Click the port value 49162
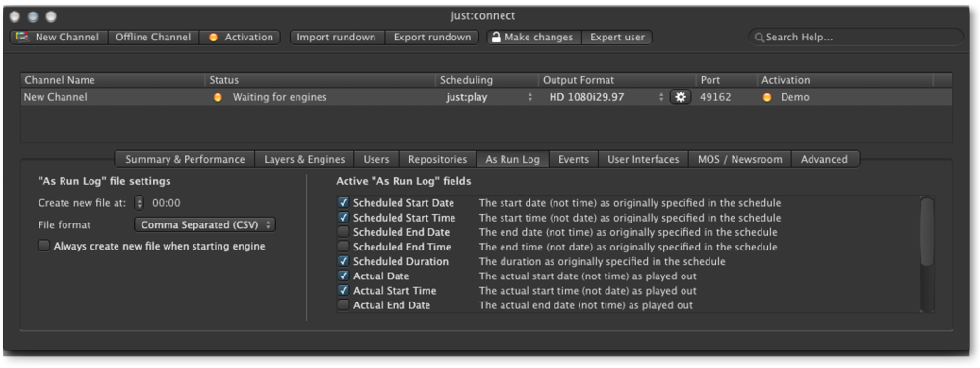980x368 pixels. click(715, 97)
